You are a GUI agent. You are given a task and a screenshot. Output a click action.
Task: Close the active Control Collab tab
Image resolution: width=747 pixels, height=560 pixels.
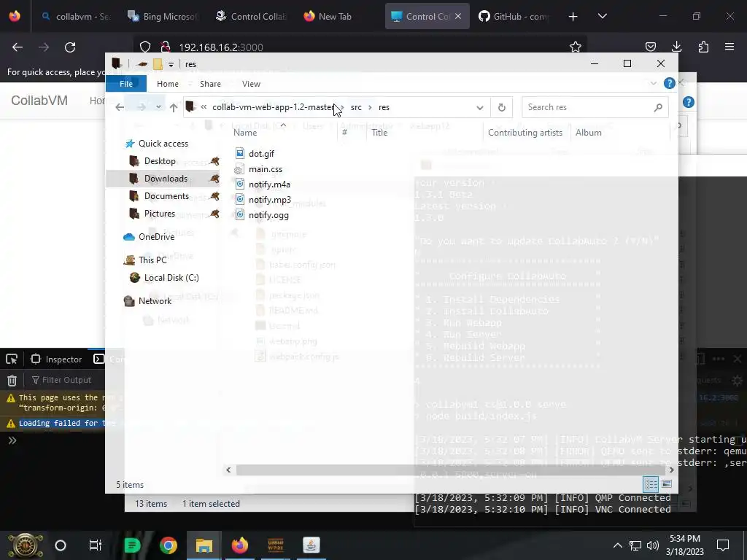pyautogui.click(x=458, y=16)
